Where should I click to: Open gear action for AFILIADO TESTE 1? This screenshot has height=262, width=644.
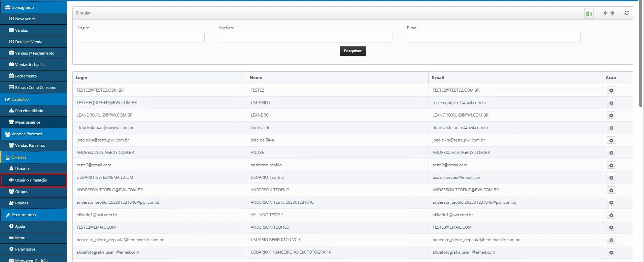[x=611, y=215]
